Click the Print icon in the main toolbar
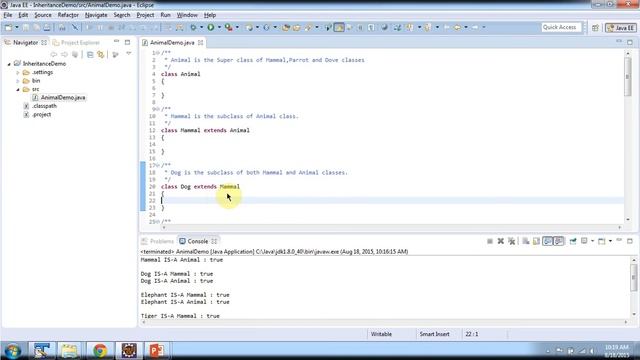Viewport: 640px width, 360px height. click(47, 27)
